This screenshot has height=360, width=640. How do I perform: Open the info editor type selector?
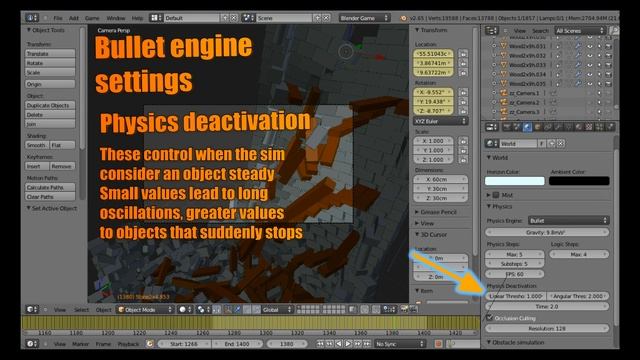click(x=32, y=18)
